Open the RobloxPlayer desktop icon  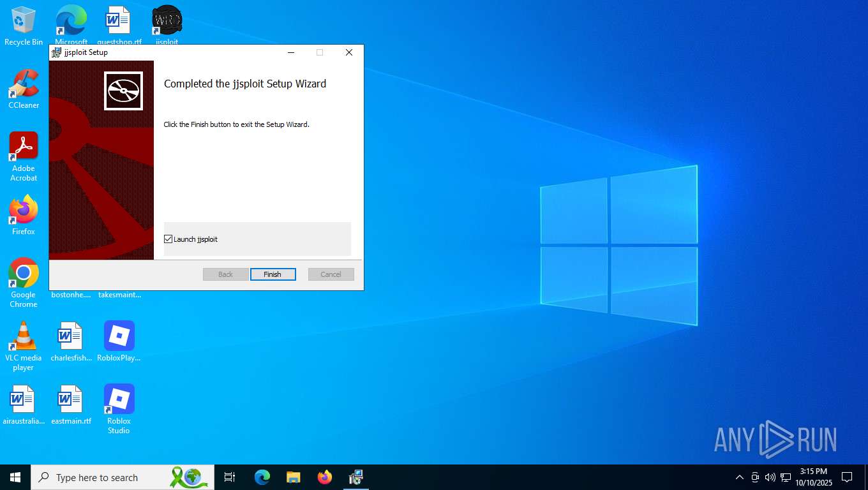[119, 341]
